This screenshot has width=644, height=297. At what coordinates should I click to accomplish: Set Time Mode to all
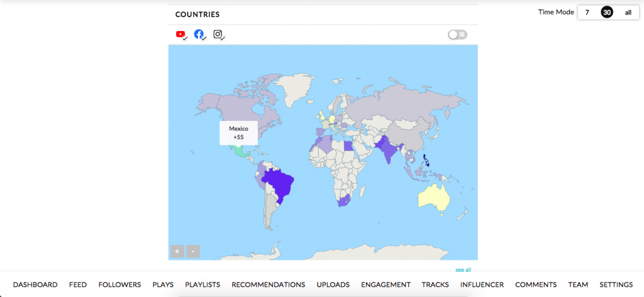point(628,13)
